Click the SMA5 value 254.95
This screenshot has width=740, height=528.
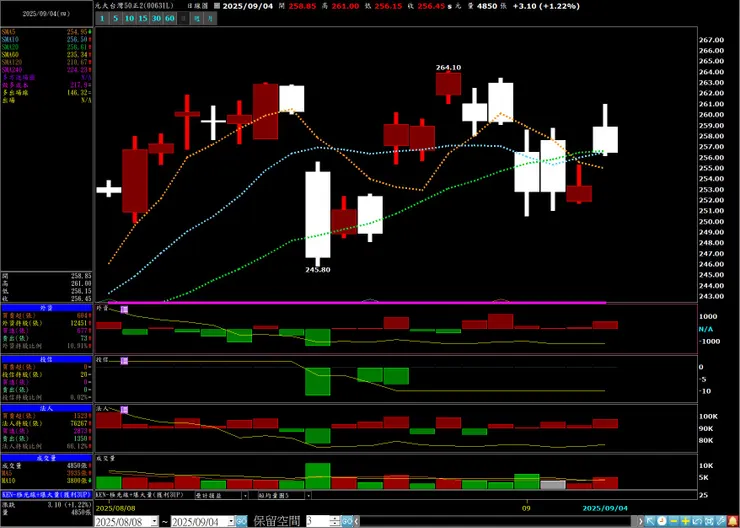click(79, 32)
